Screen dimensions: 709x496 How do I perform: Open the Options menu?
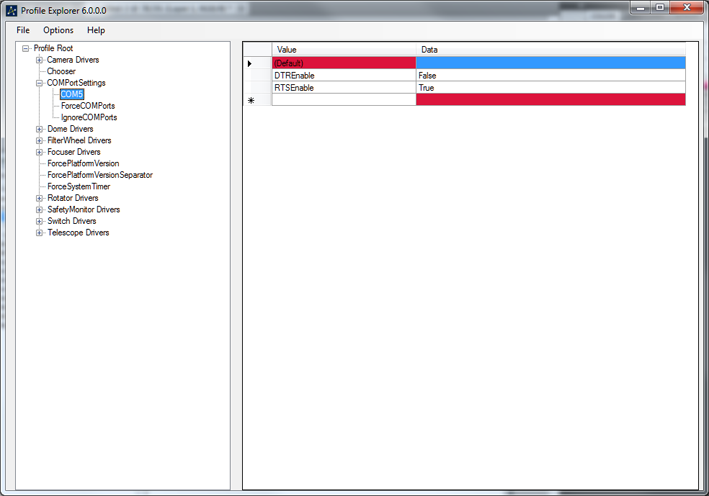58,30
